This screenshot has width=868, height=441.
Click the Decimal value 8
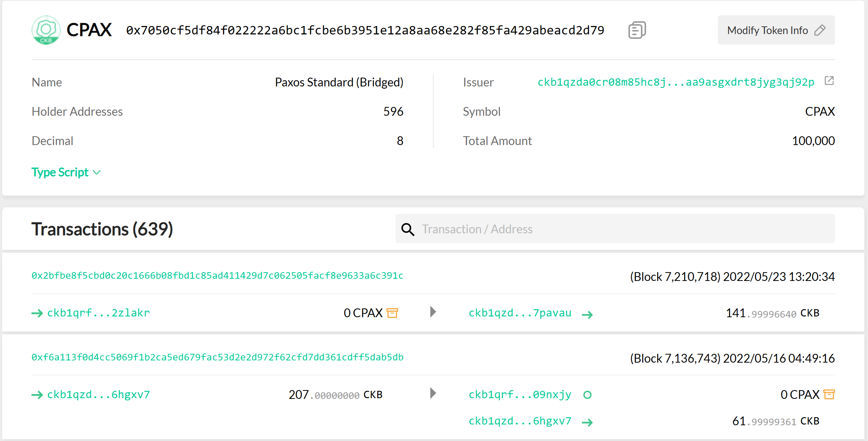[400, 141]
